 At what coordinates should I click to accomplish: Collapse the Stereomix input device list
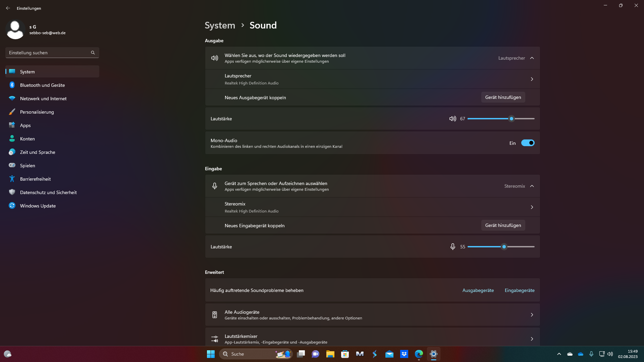coord(532,186)
